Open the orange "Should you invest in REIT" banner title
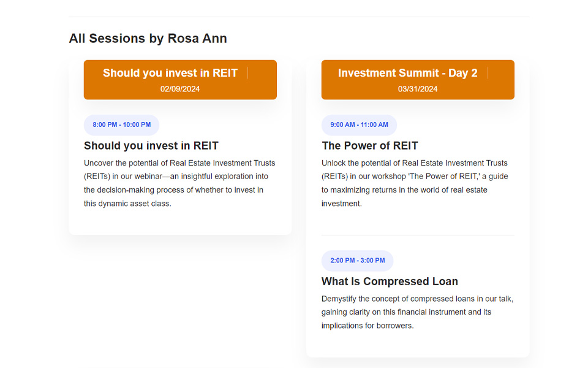The height and width of the screenshot is (368, 588). (x=170, y=73)
